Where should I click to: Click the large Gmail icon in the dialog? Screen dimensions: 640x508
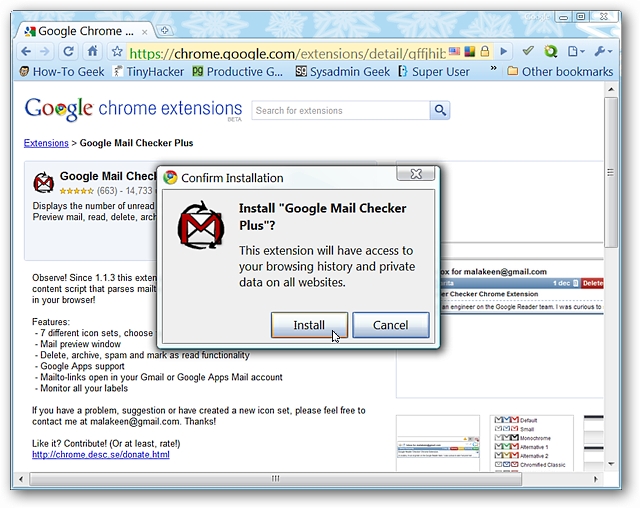(x=201, y=225)
